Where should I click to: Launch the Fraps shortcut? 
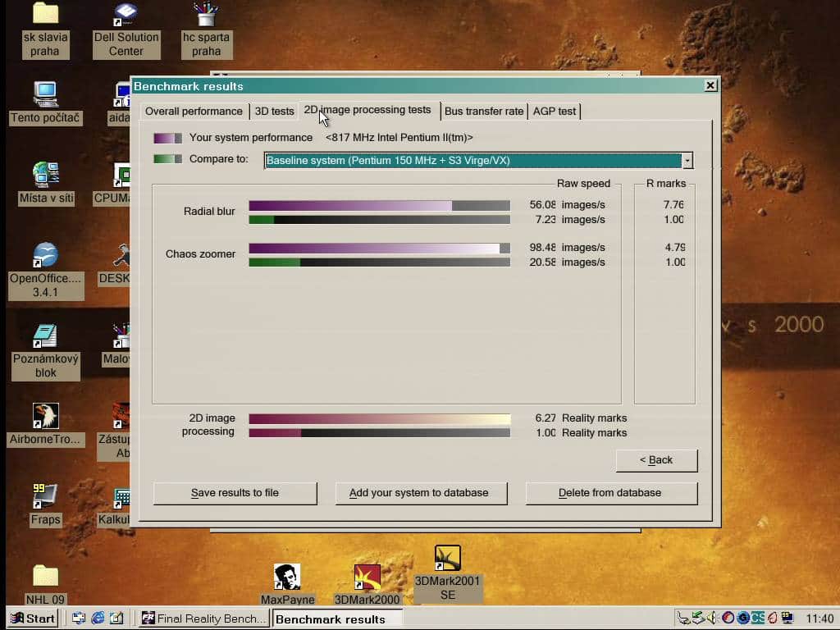point(46,504)
